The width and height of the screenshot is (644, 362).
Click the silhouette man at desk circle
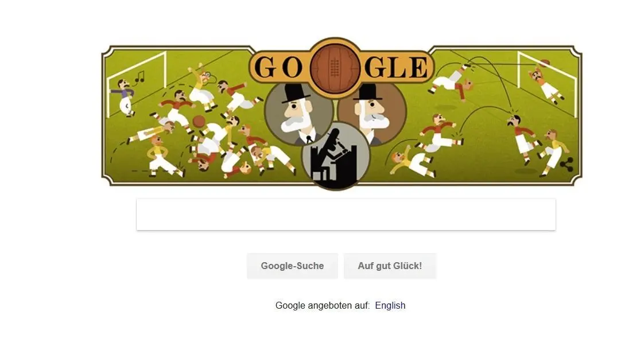coord(336,156)
